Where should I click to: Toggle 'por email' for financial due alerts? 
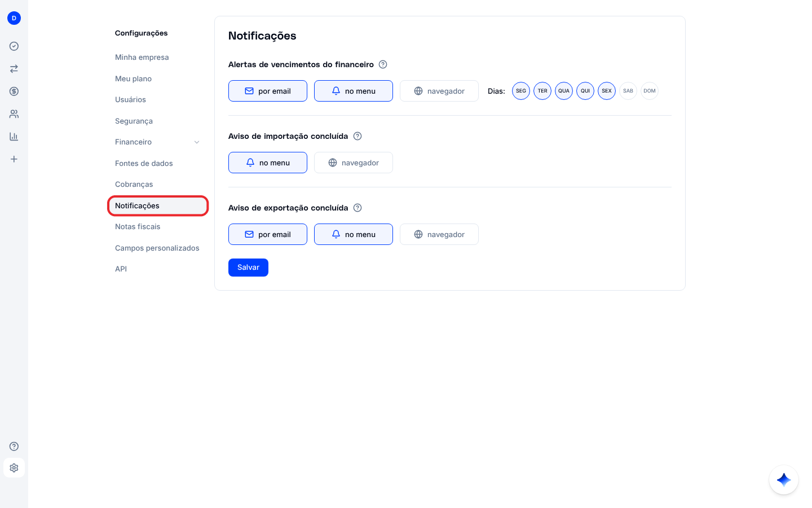tap(268, 91)
